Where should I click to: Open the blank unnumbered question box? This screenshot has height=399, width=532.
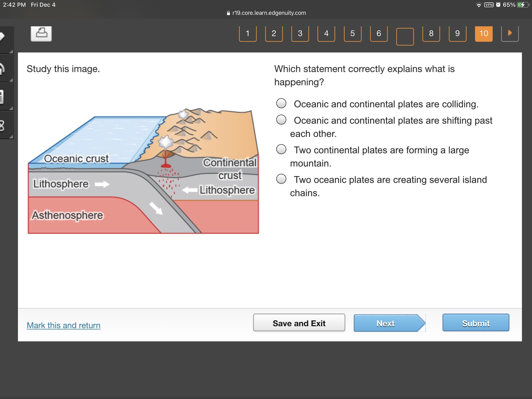pyautogui.click(x=405, y=37)
